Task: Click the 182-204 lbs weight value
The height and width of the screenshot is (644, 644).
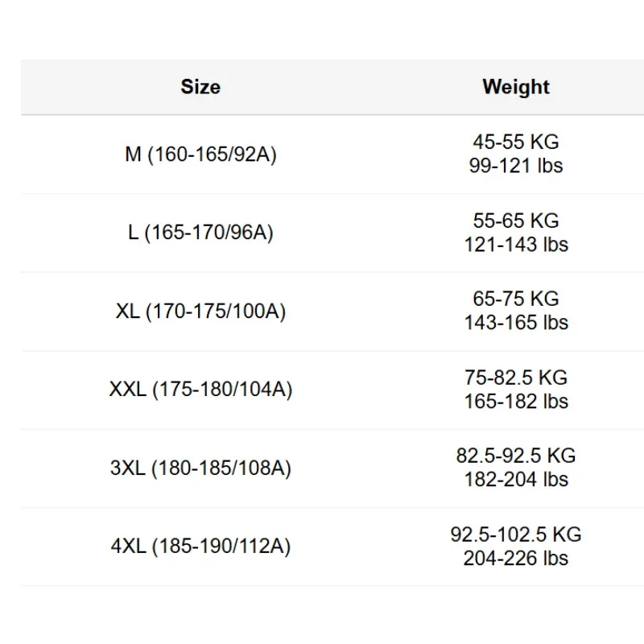Action: (x=516, y=479)
